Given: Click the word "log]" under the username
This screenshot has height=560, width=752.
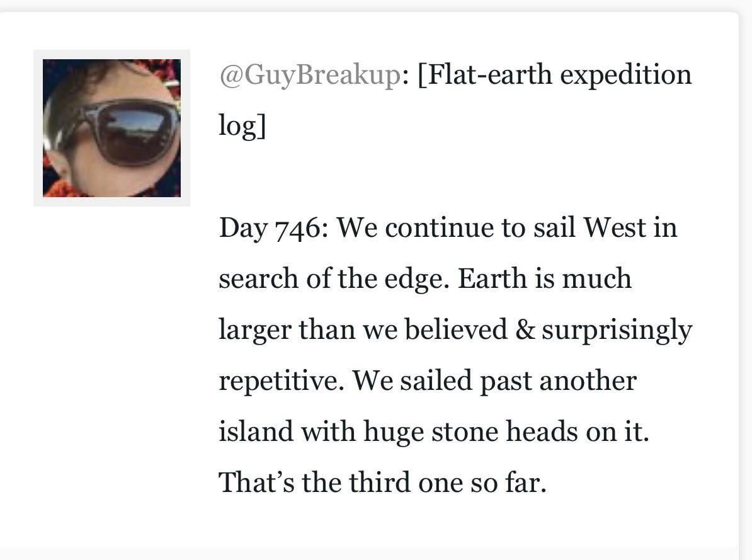Looking at the screenshot, I should click(242, 125).
